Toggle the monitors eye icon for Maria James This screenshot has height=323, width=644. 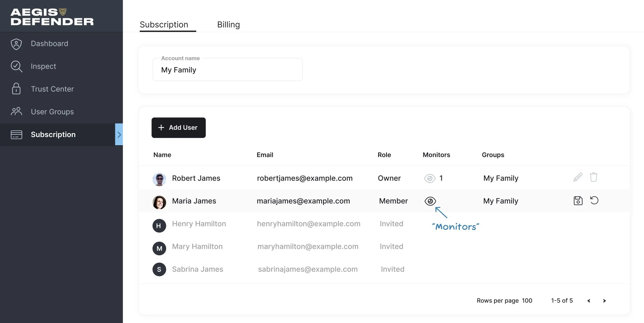point(430,201)
